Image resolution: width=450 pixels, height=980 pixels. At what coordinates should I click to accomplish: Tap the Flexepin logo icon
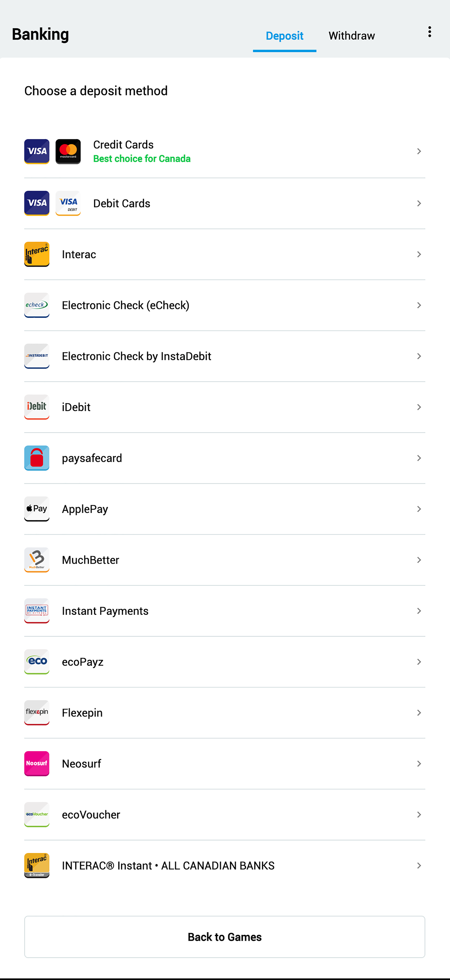[x=37, y=712]
